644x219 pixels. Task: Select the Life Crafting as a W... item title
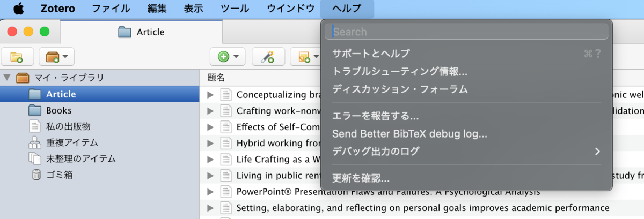click(x=279, y=159)
